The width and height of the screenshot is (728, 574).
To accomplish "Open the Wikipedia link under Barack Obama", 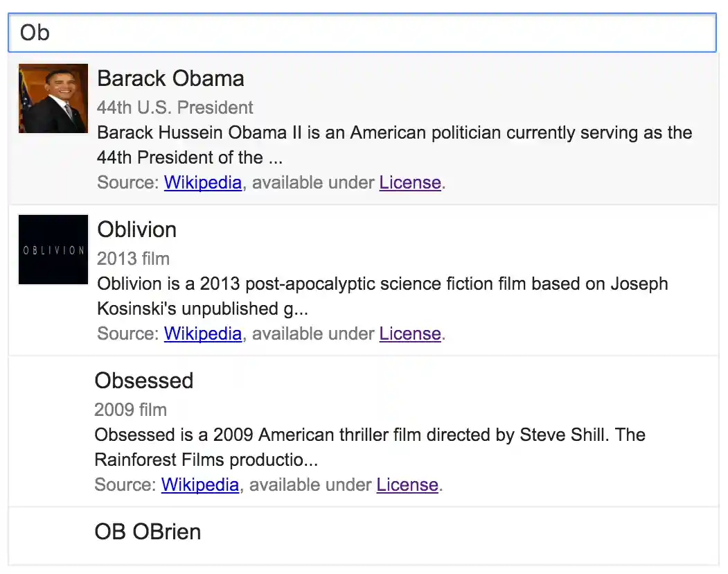I will (202, 182).
